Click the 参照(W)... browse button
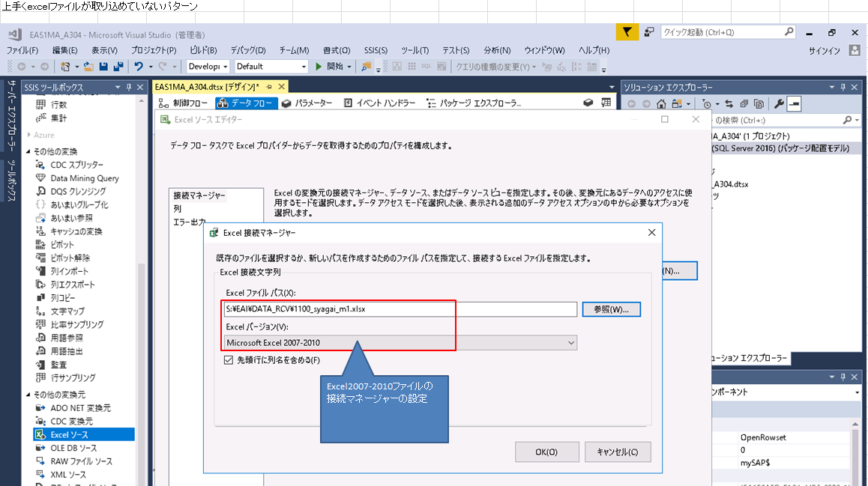 (x=611, y=309)
